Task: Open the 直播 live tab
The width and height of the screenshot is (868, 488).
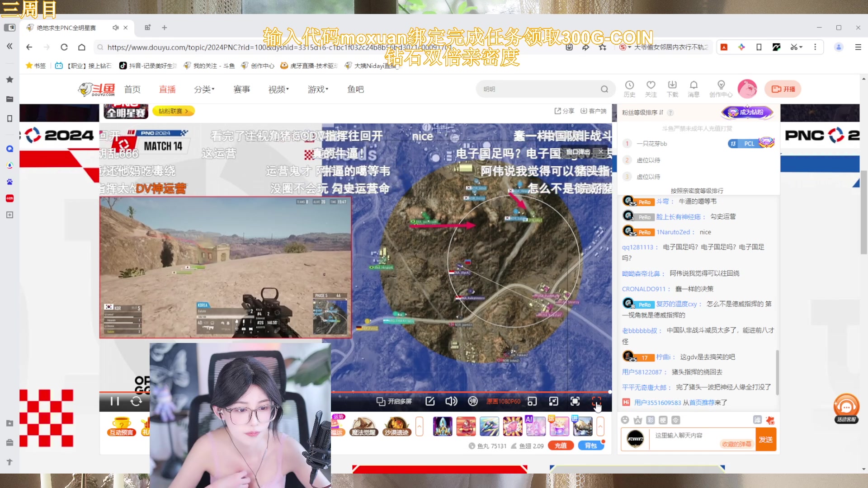Action: [167, 89]
